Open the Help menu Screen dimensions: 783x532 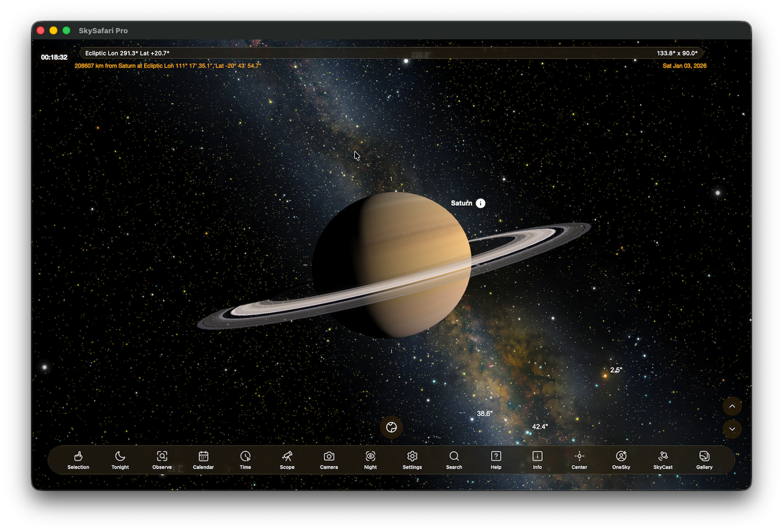[496, 459]
